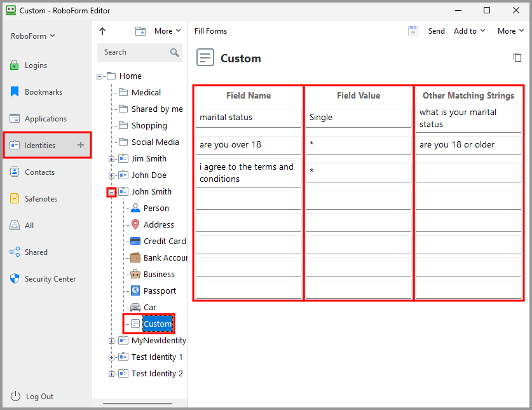532x410 pixels.
Task: Edit 'what is your marital status' matching string
Action: [468, 118]
